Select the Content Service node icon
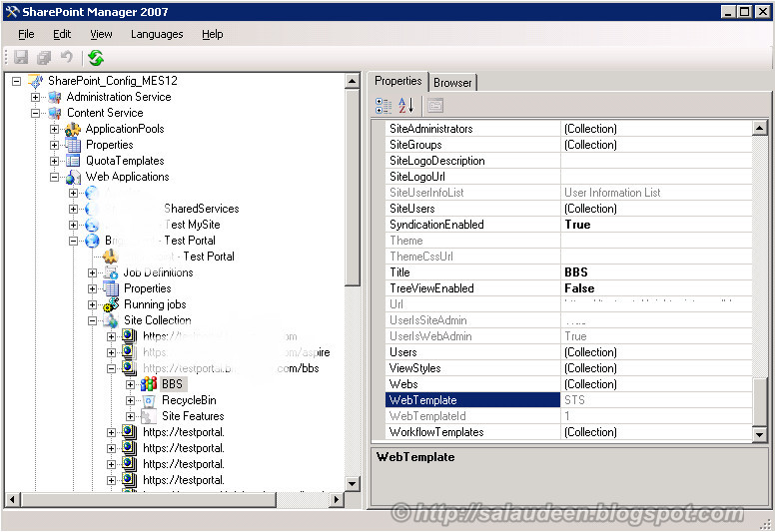The width and height of the screenshot is (775, 532). (55, 113)
